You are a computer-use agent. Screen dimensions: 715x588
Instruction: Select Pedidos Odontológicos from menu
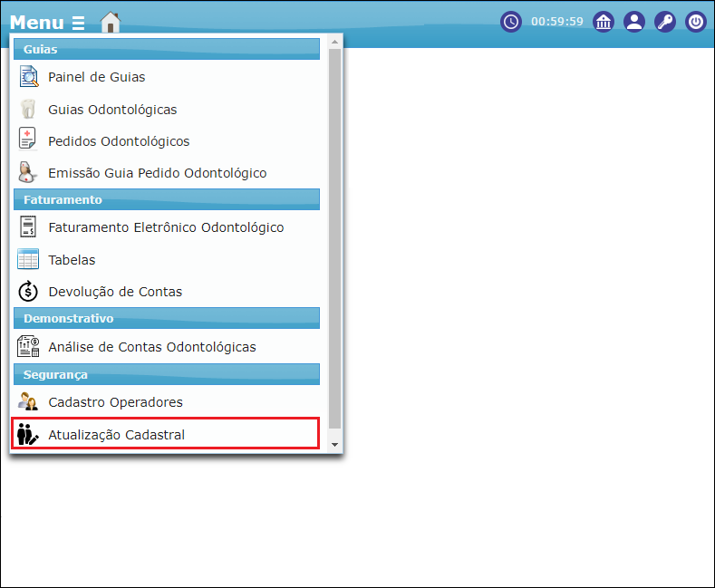pyautogui.click(x=119, y=141)
